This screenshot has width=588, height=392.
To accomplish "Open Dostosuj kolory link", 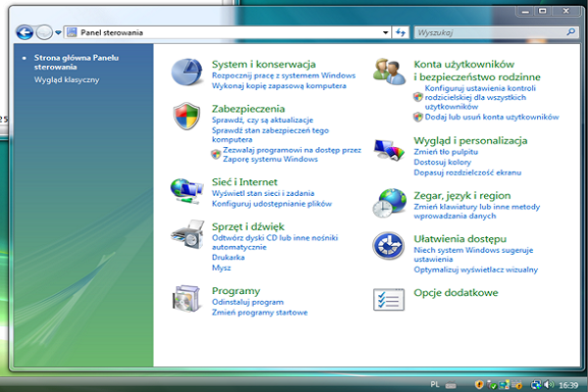I will [443, 162].
